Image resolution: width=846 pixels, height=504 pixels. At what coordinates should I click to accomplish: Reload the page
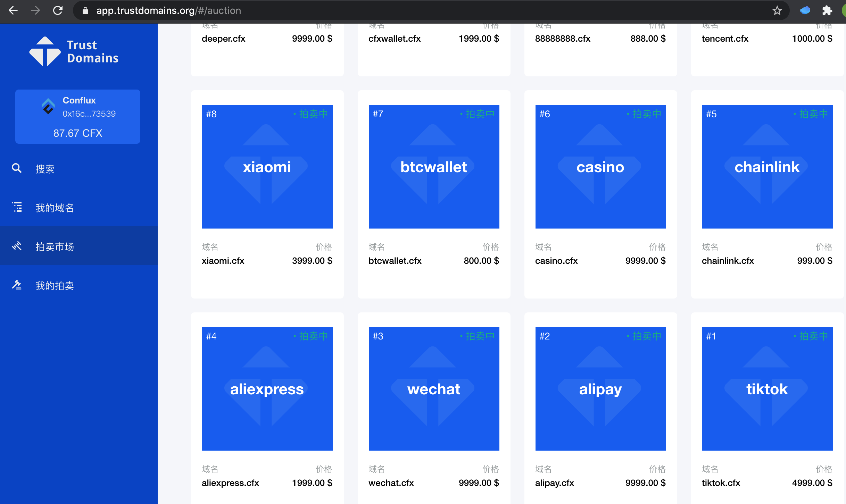click(58, 10)
